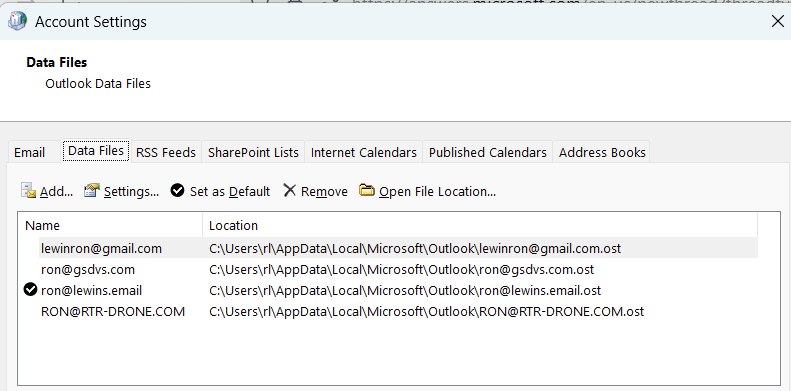Close the Account Settings dialog

pyautogui.click(x=778, y=21)
